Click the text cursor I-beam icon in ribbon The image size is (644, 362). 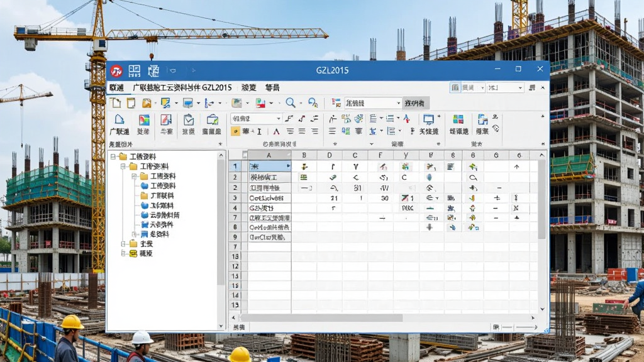click(259, 131)
